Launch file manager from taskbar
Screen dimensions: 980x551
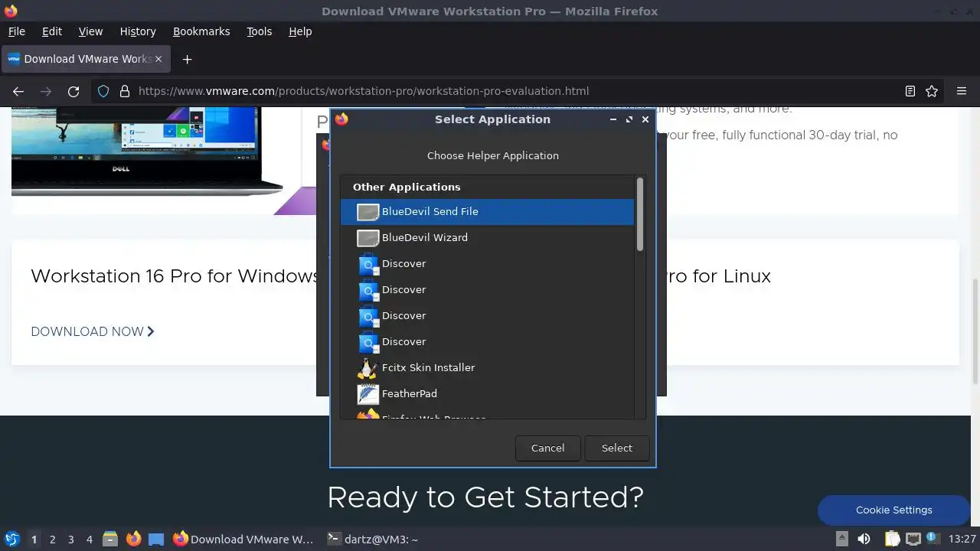click(110, 540)
